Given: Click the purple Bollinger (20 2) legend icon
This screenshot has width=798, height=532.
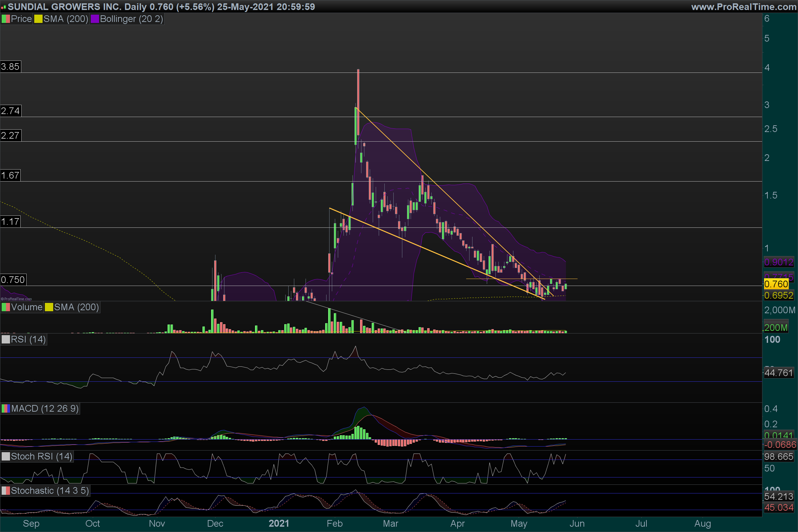Looking at the screenshot, I should pos(95,19).
